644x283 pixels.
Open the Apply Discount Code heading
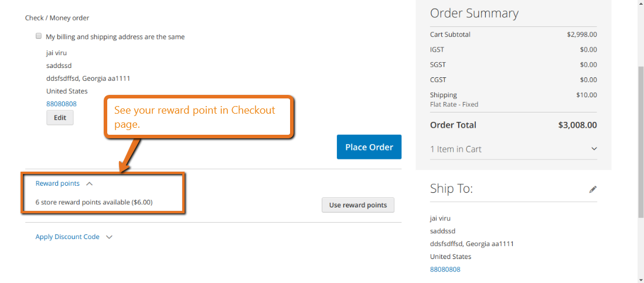click(x=67, y=237)
